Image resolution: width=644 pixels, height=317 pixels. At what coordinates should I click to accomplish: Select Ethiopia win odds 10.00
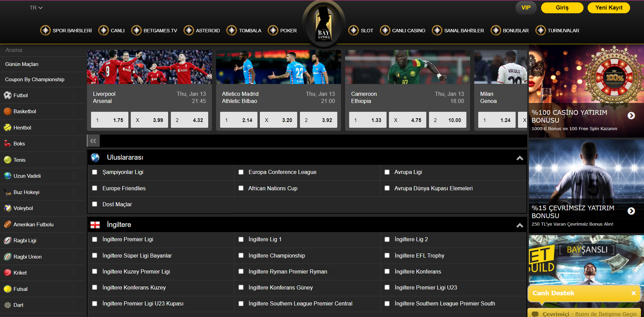448,120
